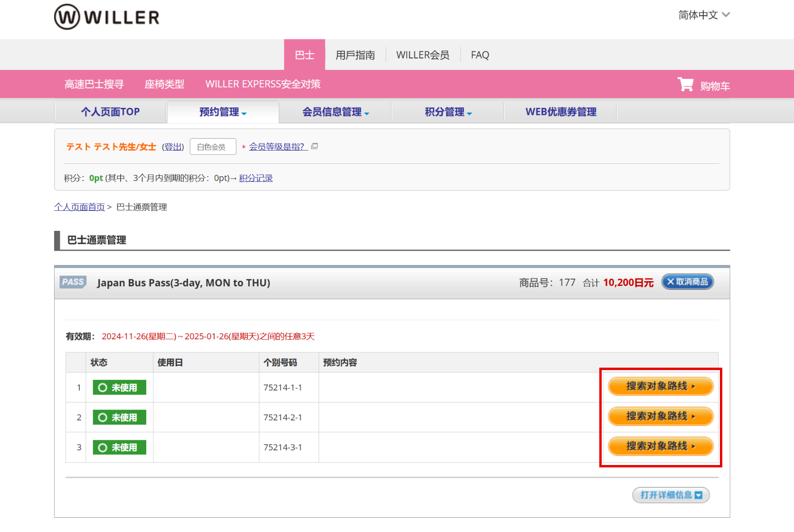
Task: Click 搜索对象路线 for ticket 75214-3-1
Action: click(661, 446)
